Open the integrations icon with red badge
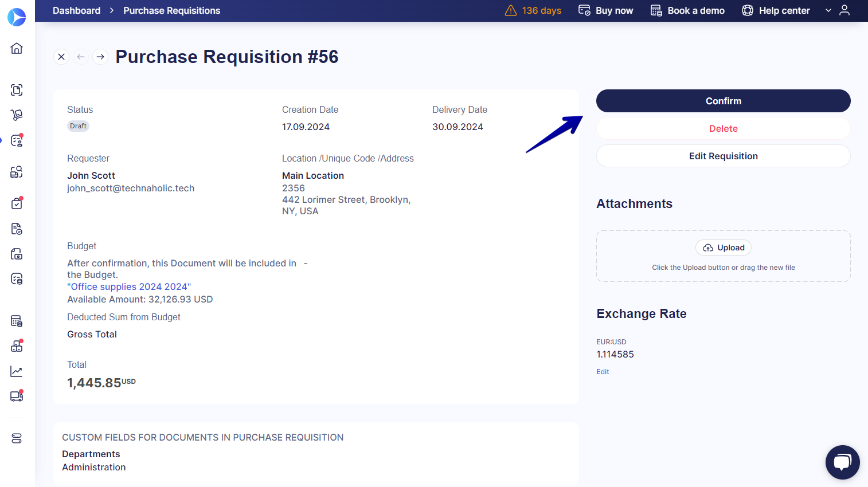The height and width of the screenshot is (487, 868). pyautogui.click(x=17, y=345)
